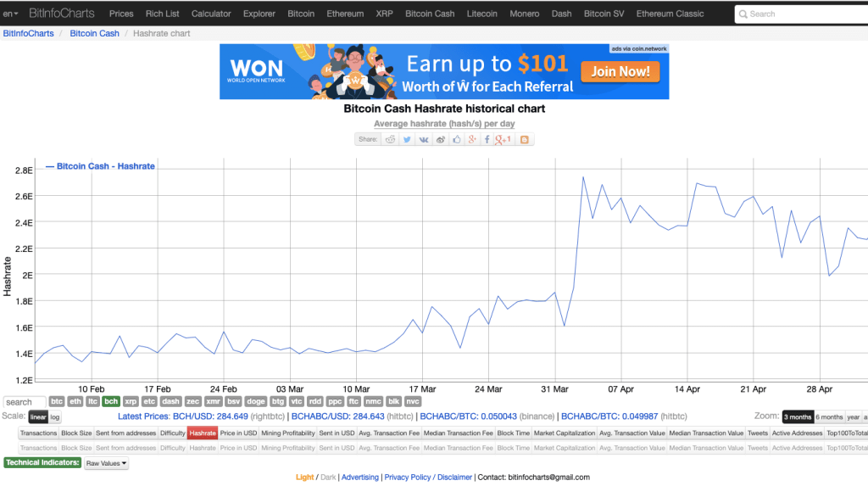Click the Bitcoin Cash Hashrate legend line

(100, 166)
